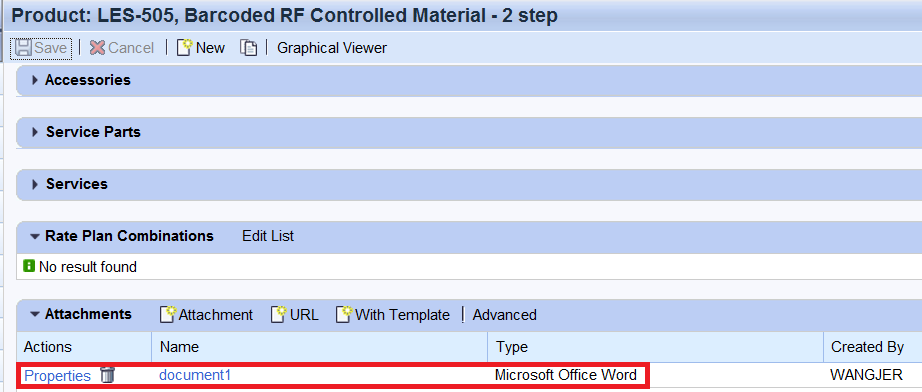Viewport: 922px width, 392px height.
Task: Delete document1 using trash can icon
Action: [x=108, y=374]
